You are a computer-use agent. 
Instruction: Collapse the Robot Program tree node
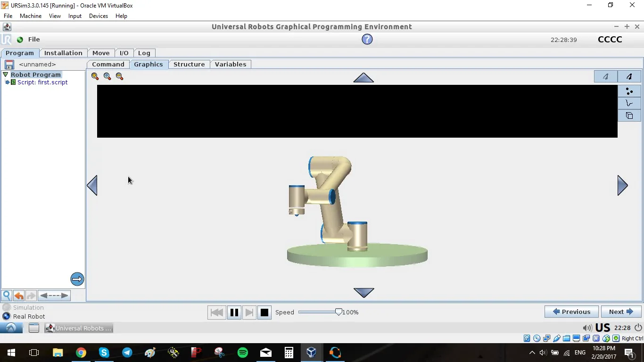(6, 74)
